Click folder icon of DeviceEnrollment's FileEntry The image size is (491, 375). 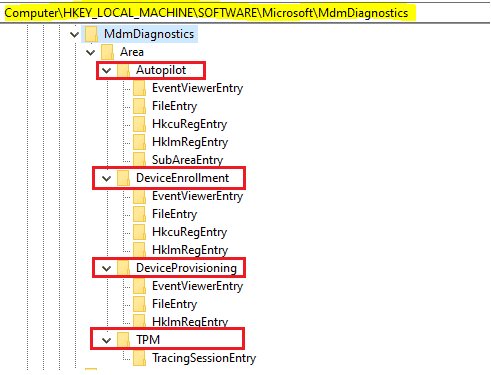pyautogui.click(x=139, y=214)
